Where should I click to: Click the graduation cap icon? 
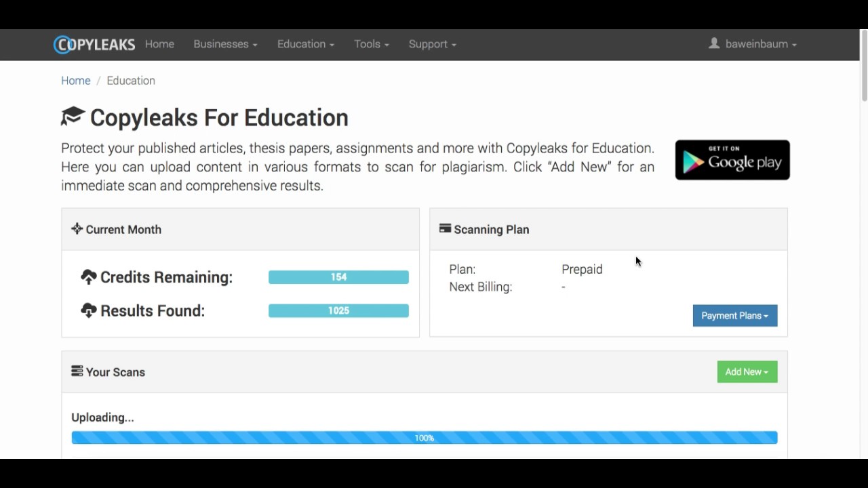(73, 117)
